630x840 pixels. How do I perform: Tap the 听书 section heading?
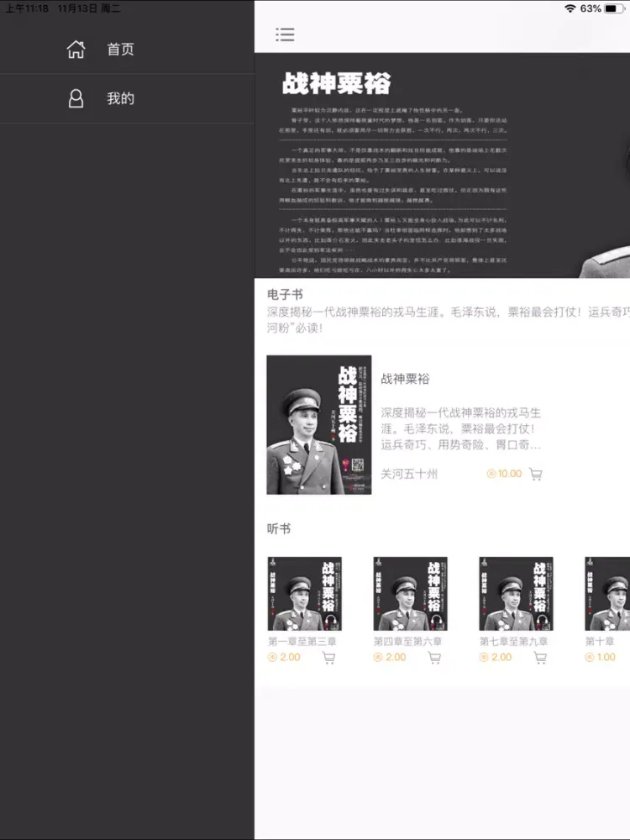(x=279, y=528)
